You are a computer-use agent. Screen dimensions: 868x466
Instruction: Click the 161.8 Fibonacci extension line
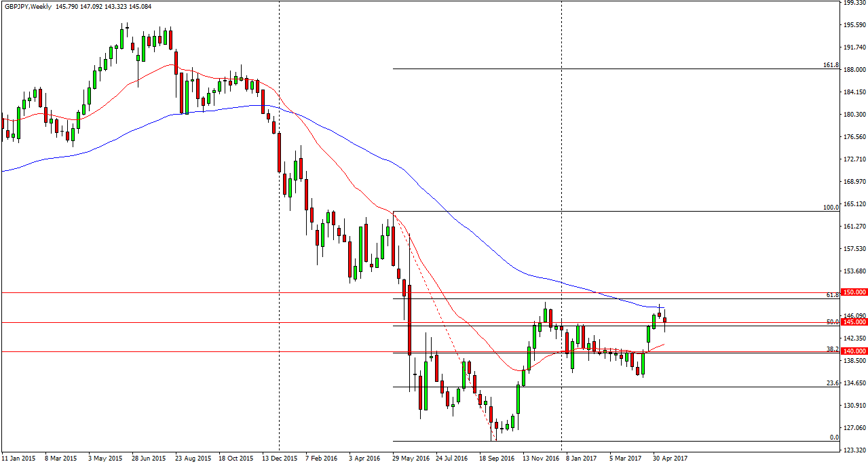coord(611,69)
